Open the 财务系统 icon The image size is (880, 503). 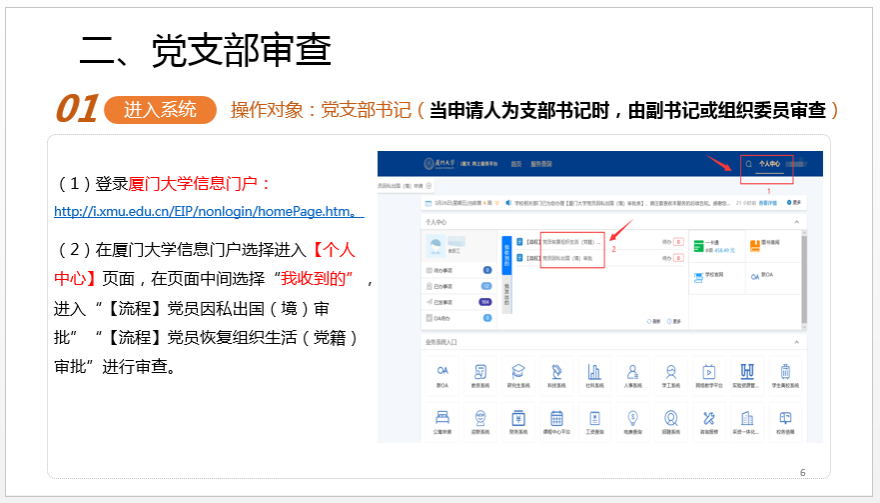click(518, 419)
